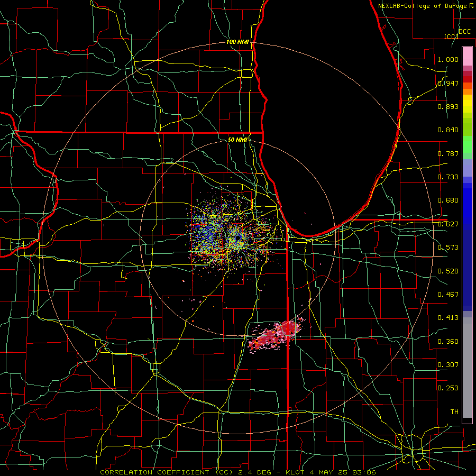Click the red-pink radar echo cluster

tap(276, 335)
